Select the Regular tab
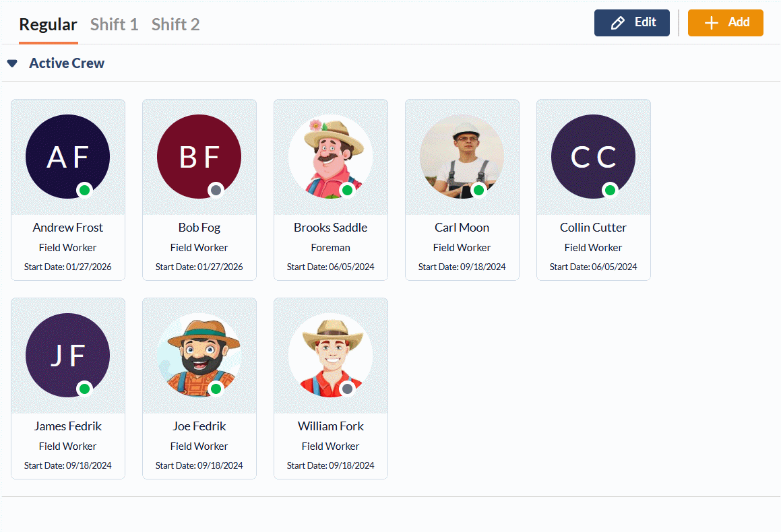781x532 pixels. (x=48, y=25)
